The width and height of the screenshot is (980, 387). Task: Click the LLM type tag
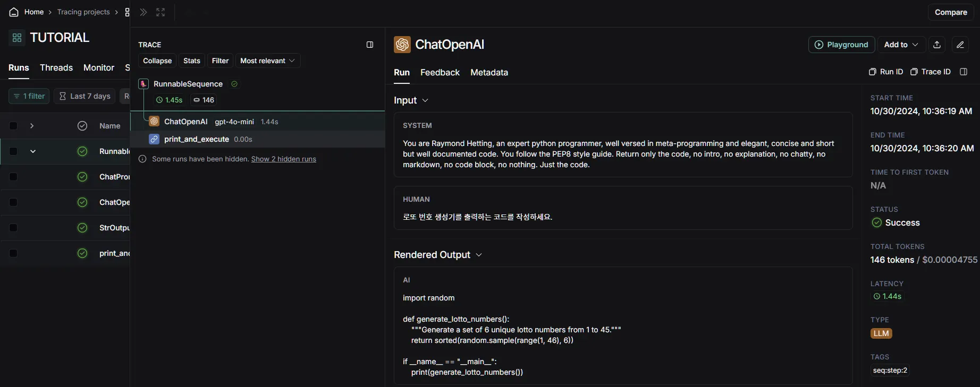tap(881, 333)
